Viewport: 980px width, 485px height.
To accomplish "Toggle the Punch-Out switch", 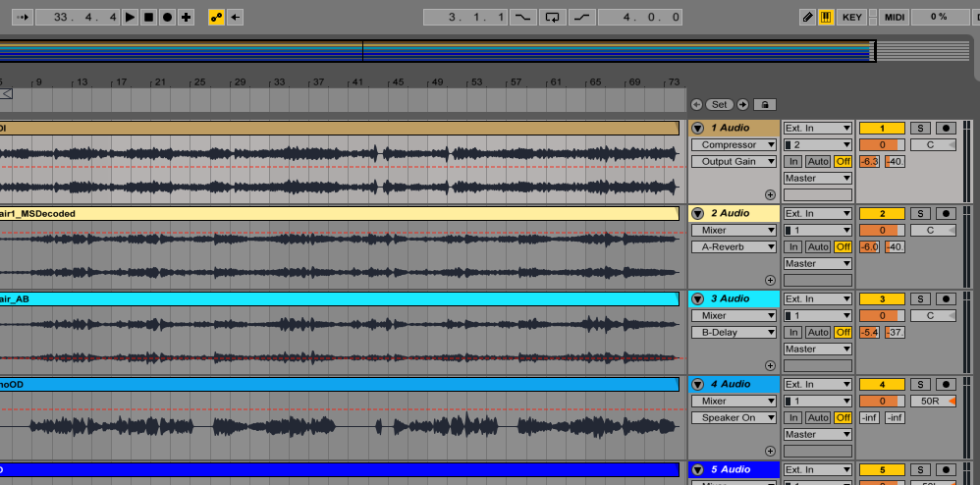I will click(582, 18).
